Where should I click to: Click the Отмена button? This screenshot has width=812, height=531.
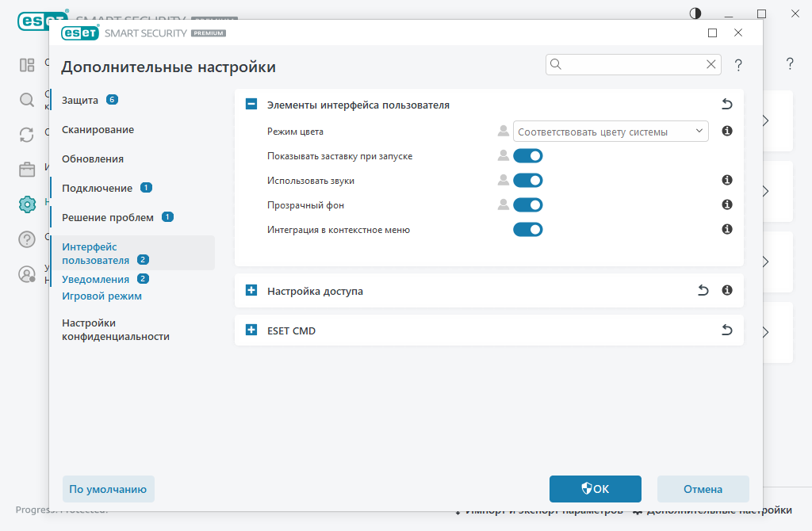point(703,489)
